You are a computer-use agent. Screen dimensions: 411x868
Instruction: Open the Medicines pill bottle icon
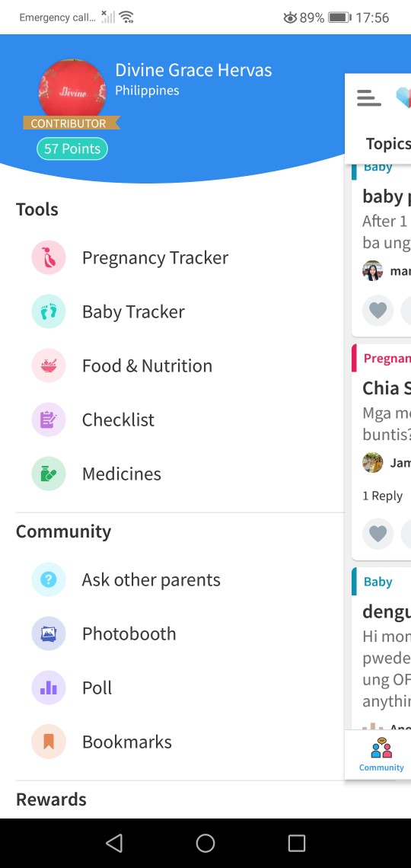click(49, 474)
